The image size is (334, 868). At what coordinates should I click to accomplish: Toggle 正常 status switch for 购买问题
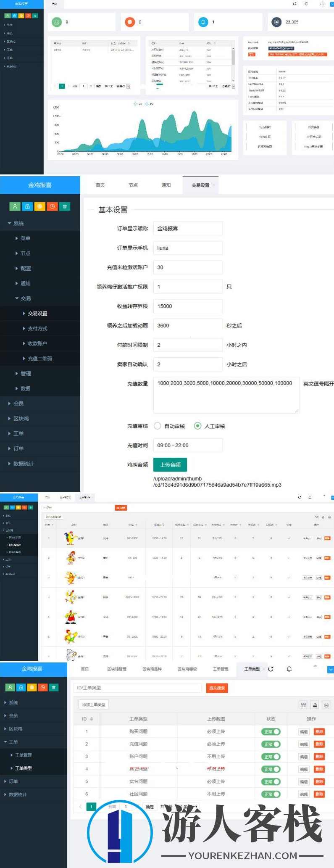tap(271, 731)
